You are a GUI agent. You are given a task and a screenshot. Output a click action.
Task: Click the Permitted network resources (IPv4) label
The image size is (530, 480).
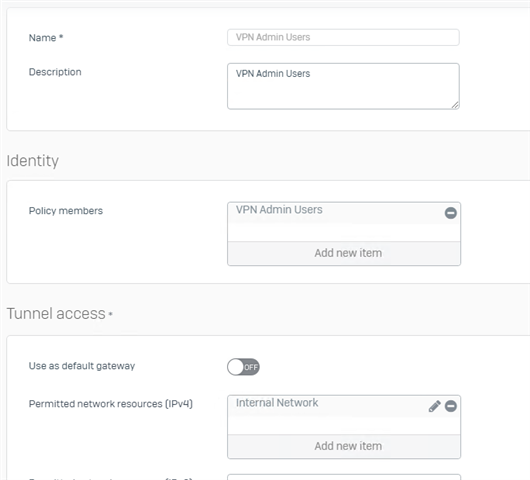(x=111, y=404)
